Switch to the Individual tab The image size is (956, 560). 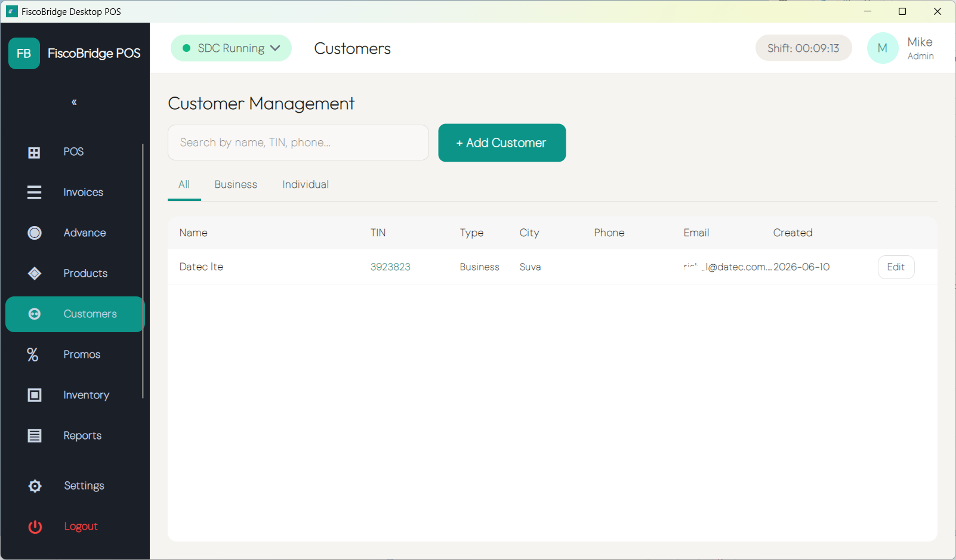(306, 184)
